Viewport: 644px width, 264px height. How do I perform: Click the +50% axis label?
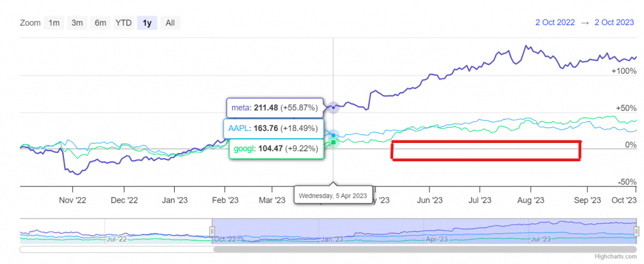coord(626,108)
